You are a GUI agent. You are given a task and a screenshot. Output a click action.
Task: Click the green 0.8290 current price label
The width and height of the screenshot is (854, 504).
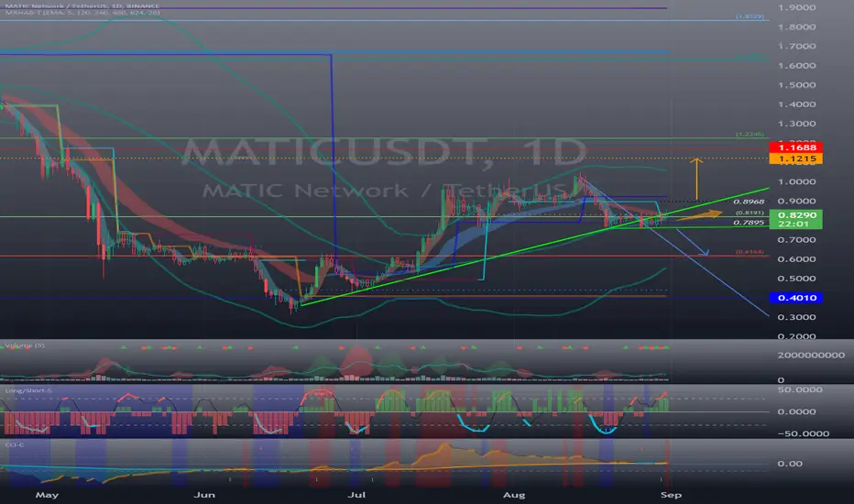coord(795,215)
